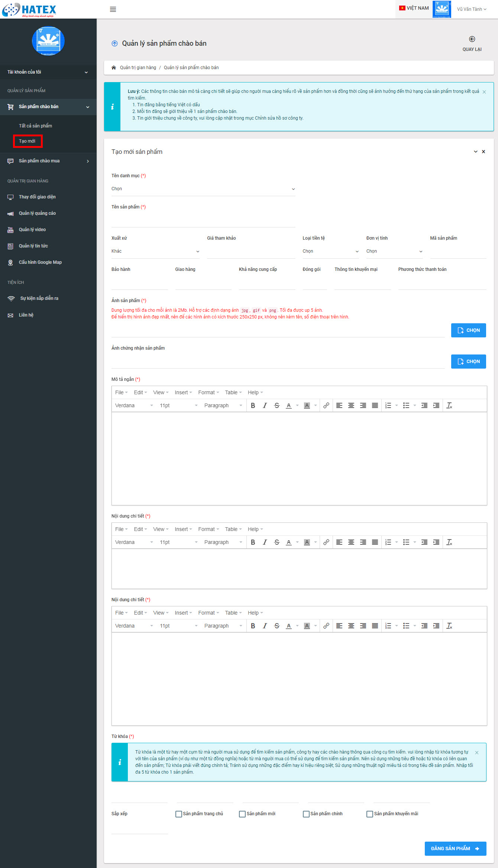
Task: Click Italic in the last Nội dung chi tiết editor
Action: click(265, 626)
